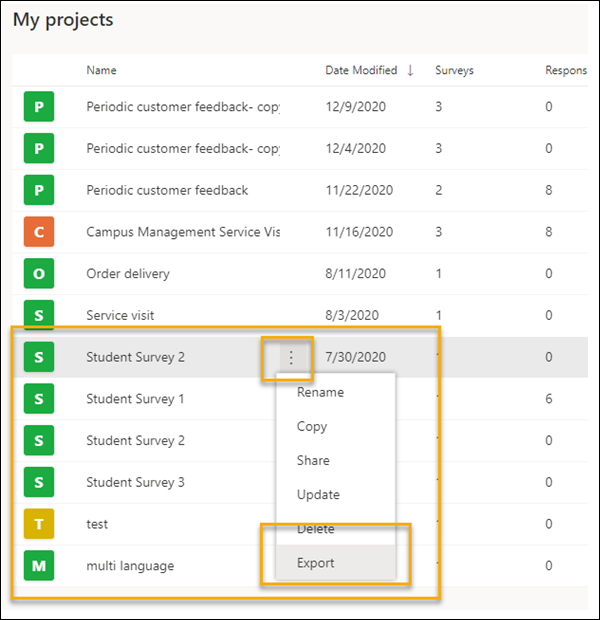Open the Periodic customer feedback project dated 11/22/2020

coord(167,190)
